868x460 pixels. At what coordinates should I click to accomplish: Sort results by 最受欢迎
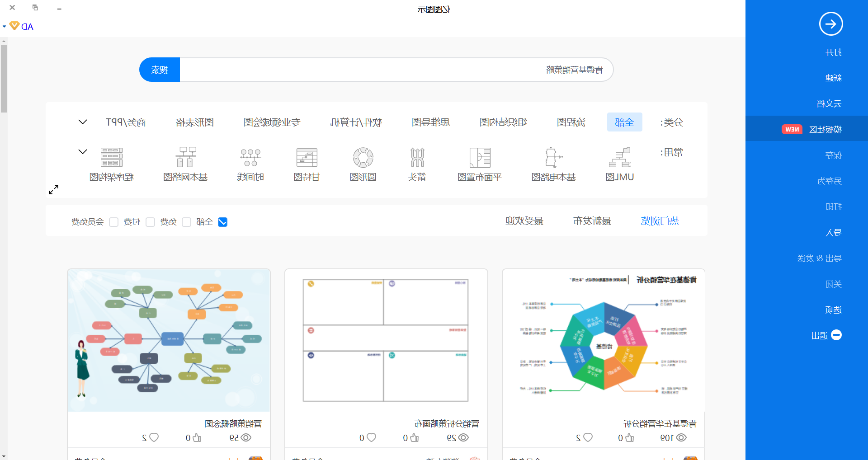coord(524,221)
